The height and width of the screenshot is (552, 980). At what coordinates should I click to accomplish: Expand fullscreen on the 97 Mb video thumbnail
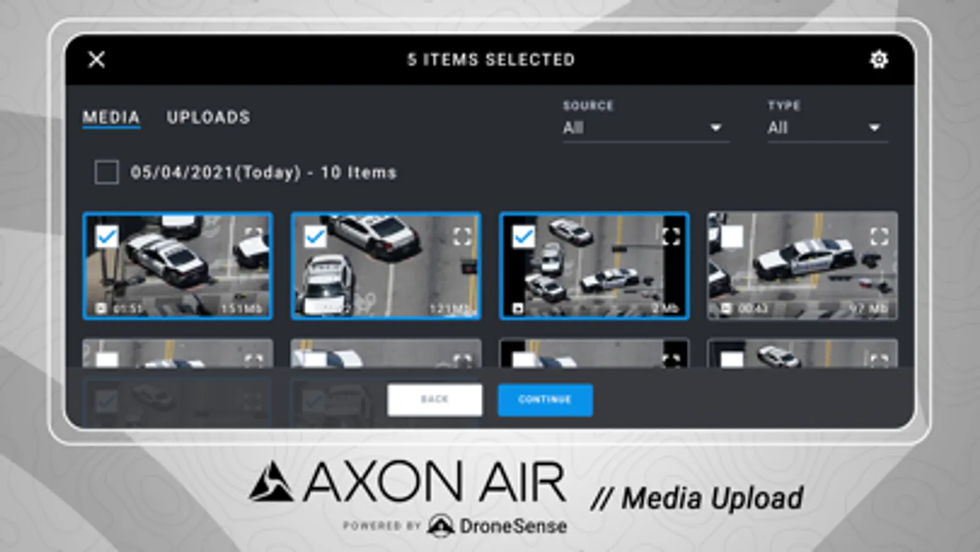point(879,236)
